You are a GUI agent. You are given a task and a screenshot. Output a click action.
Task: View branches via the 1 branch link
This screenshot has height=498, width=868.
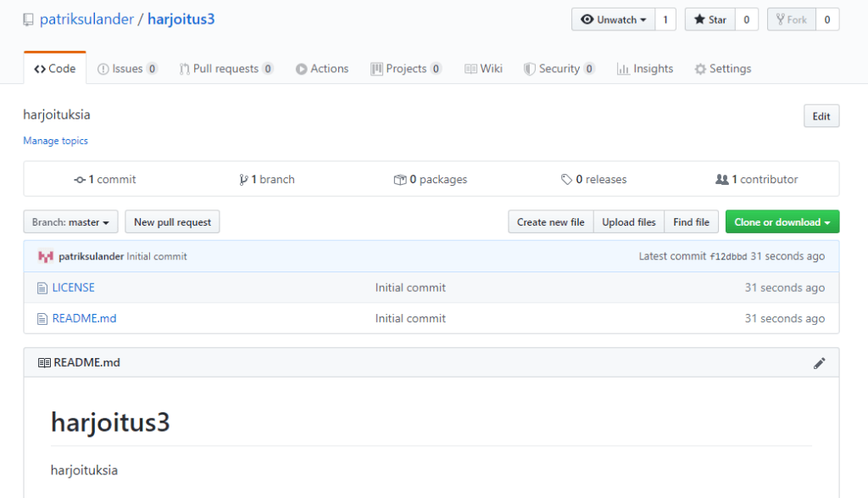coord(267,180)
